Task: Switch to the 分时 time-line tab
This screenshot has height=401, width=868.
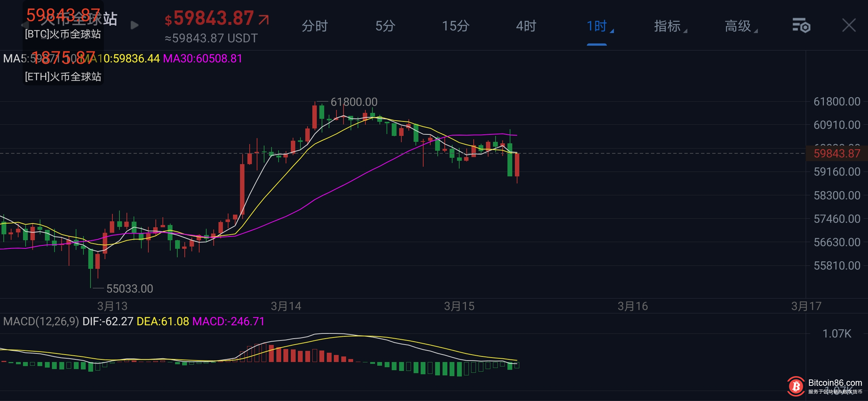Action: (315, 26)
